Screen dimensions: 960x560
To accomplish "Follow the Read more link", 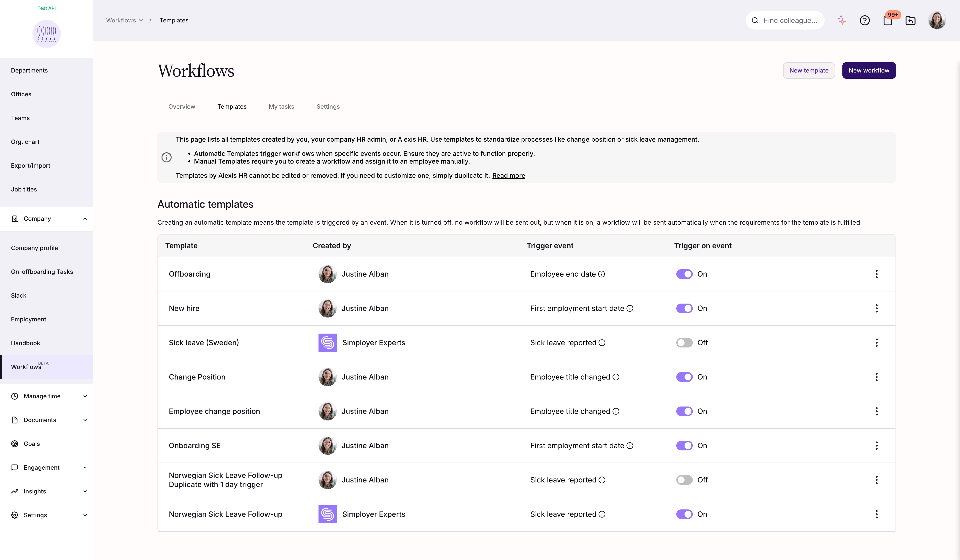I will point(509,175).
